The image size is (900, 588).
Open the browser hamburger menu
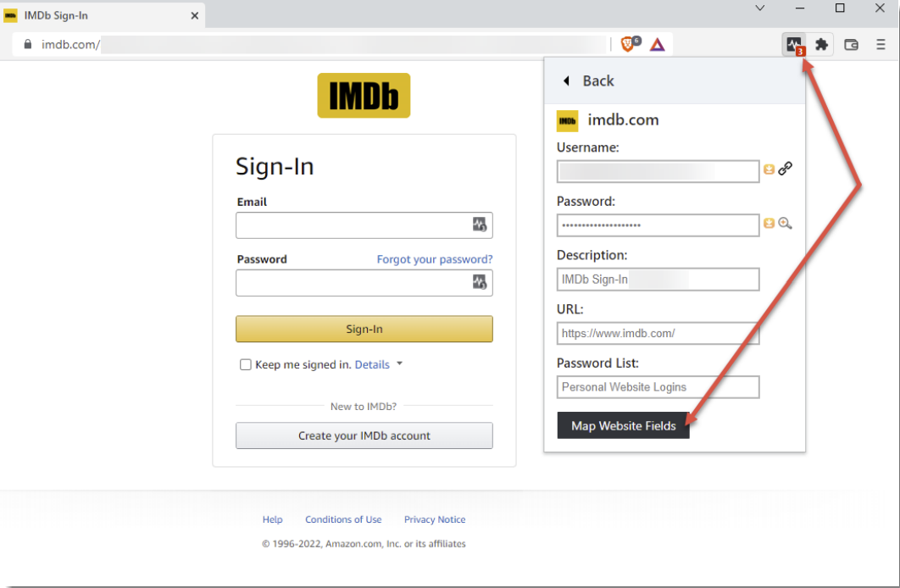point(881,44)
